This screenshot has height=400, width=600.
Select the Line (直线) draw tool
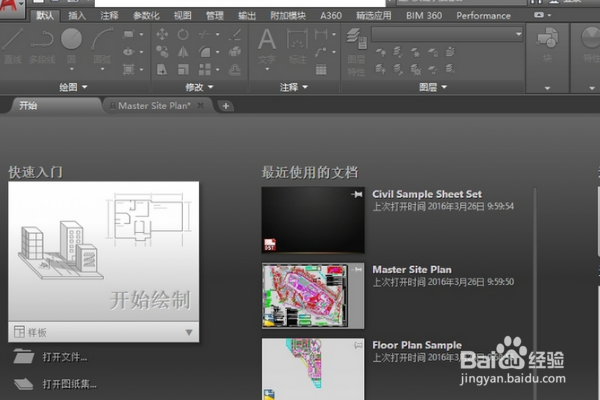pyautogui.click(x=13, y=45)
